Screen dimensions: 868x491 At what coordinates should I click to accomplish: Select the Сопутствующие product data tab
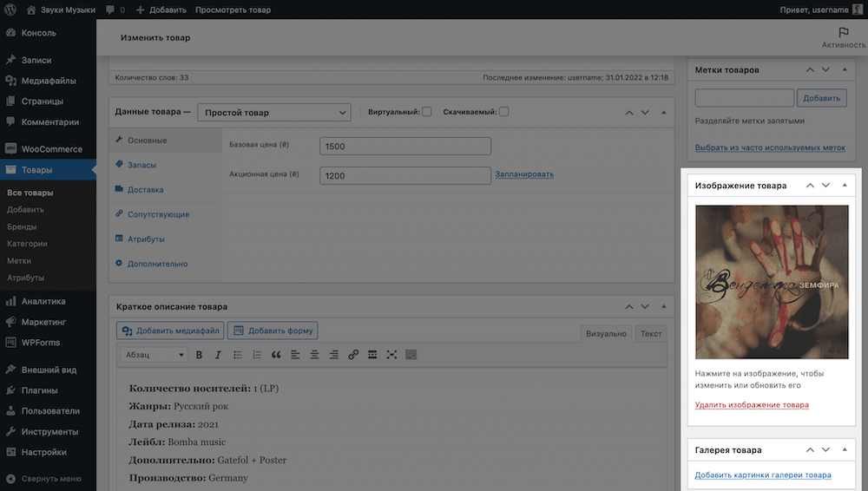pyautogui.click(x=166, y=214)
